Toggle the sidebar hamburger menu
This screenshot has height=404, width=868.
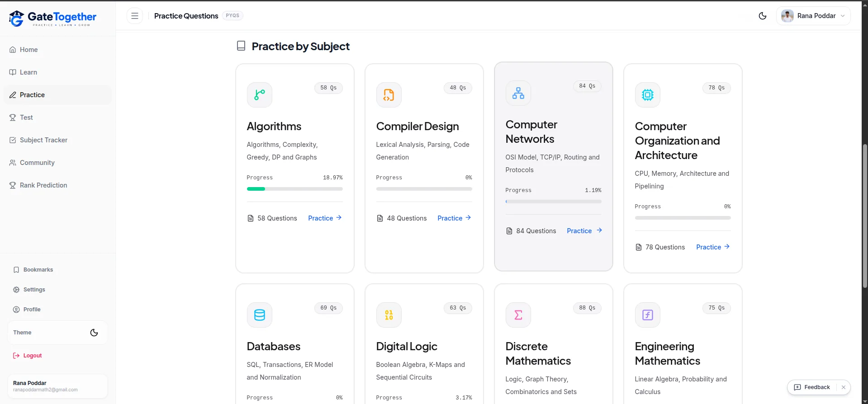tap(135, 16)
